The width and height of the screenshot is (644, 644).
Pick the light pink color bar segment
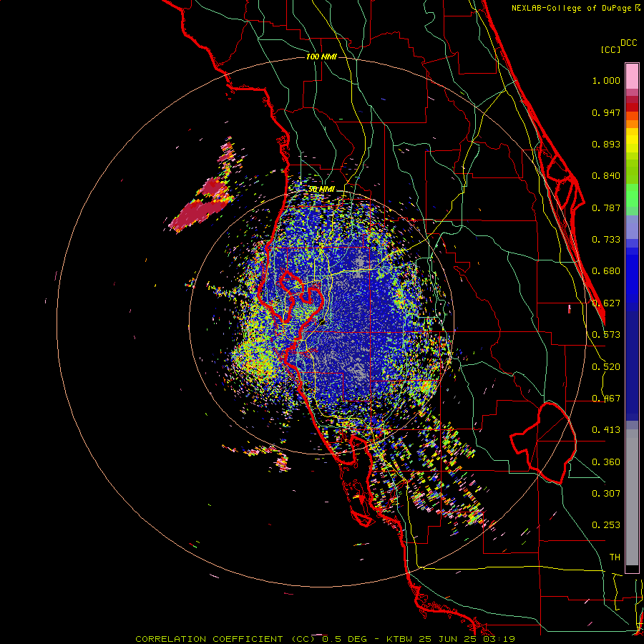click(632, 76)
